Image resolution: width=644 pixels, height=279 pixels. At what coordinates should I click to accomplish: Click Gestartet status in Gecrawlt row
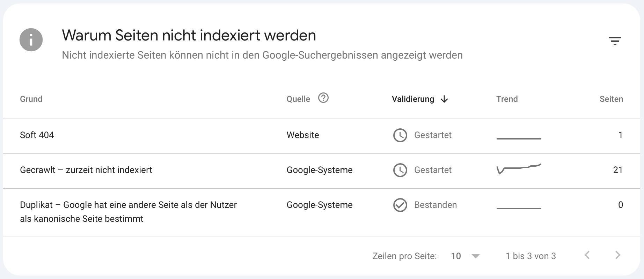click(433, 170)
